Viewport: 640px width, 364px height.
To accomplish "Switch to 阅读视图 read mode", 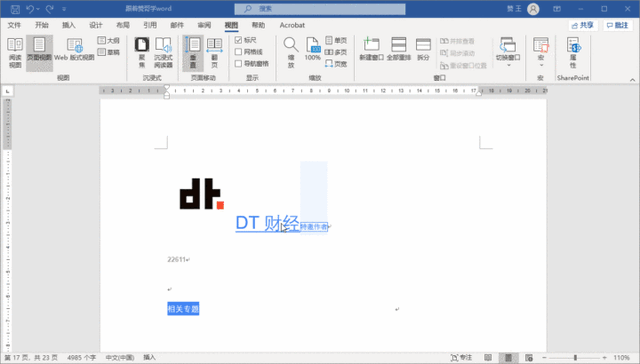I will [15, 53].
